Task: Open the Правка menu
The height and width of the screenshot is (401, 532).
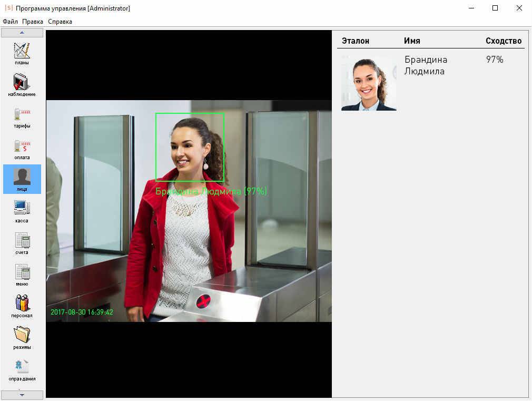Action: tap(33, 22)
